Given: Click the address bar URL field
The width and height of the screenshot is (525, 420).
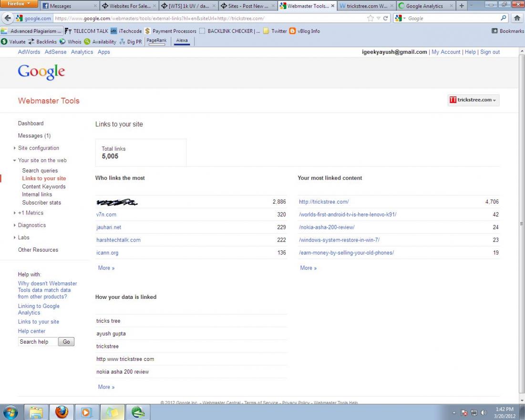Looking at the screenshot, I should coord(209,19).
